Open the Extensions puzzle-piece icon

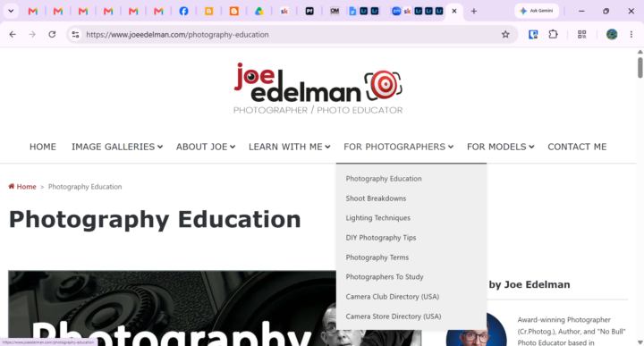[x=554, y=34]
